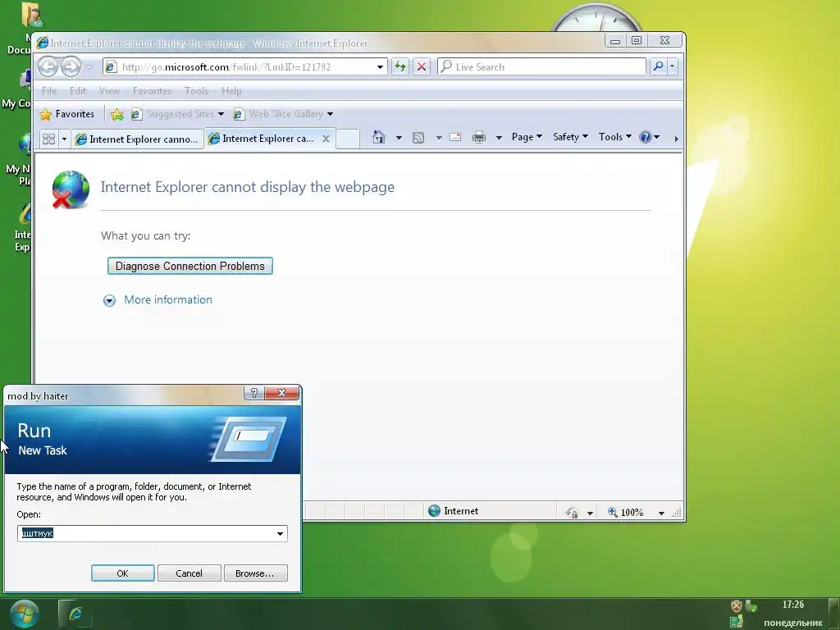Open the tab list dropdown arrow
The height and width of the screenshot is (630, 840).
64,139
